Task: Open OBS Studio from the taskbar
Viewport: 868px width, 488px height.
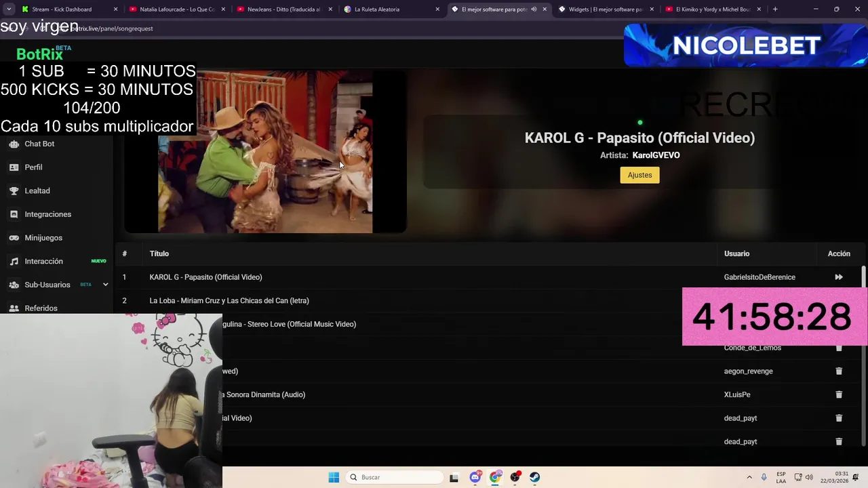Action: click(x=515, y=477)
